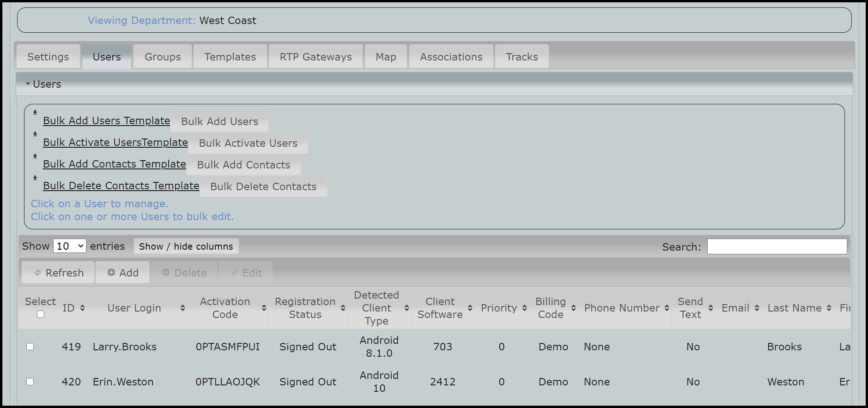Sort by User Login column arrows
The image size is (868, 408).
[x=182, y=308]
